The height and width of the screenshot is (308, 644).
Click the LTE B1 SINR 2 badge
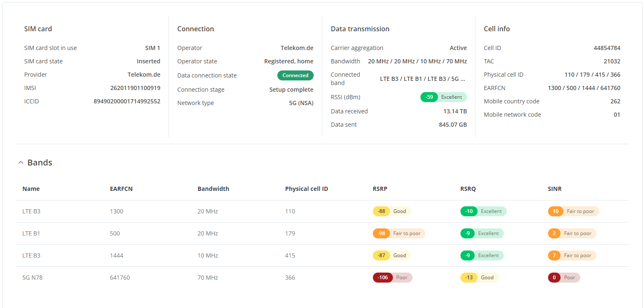click(x=572, y=233)
